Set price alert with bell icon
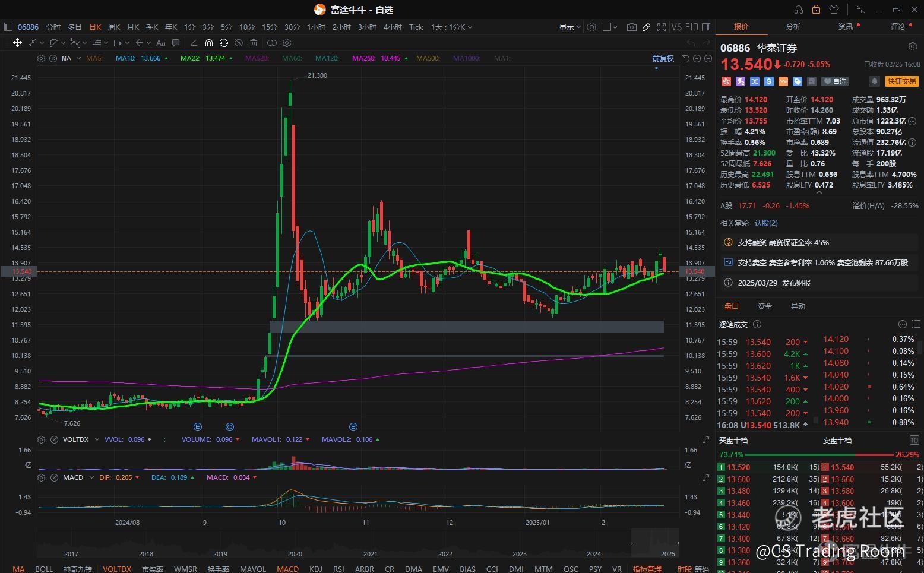This screenshot has height=573, width=924. pos(874,81)
